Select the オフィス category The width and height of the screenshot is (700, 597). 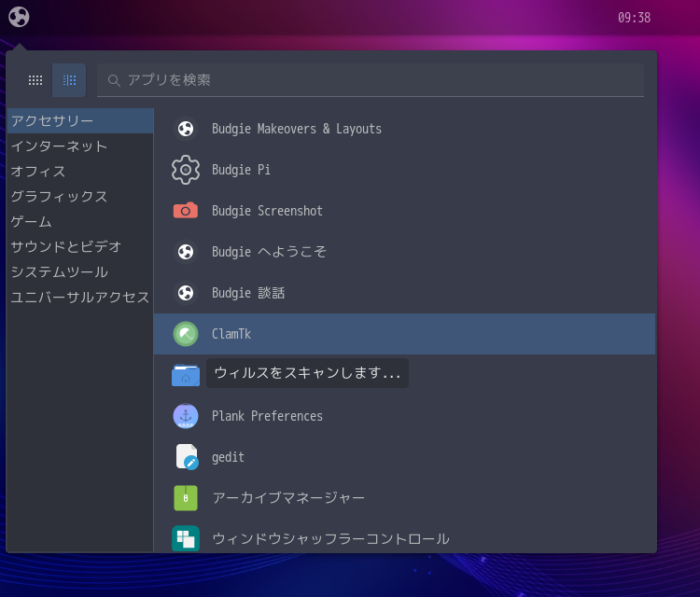80,172
